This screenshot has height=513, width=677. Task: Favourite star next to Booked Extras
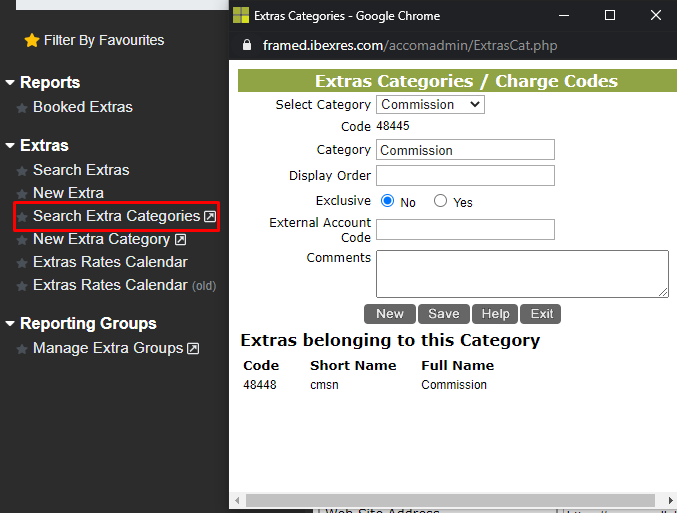click(x=22, y=108)
